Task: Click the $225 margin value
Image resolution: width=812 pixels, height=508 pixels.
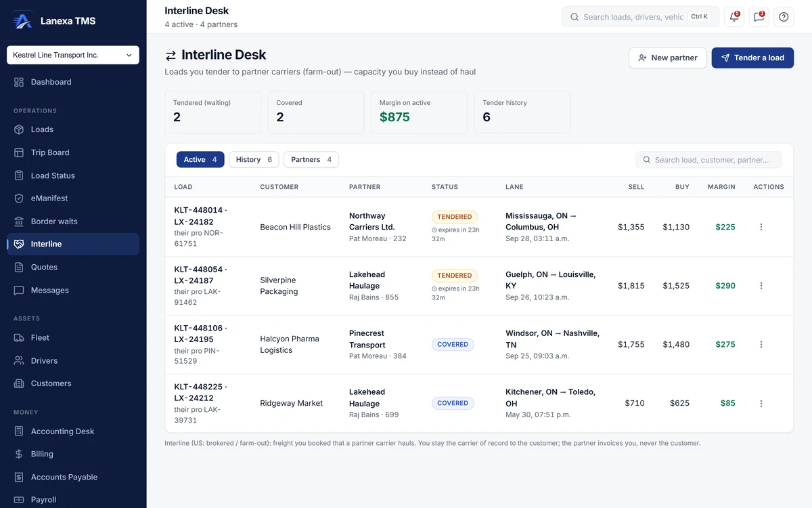Action: click(x=725, y=227)
